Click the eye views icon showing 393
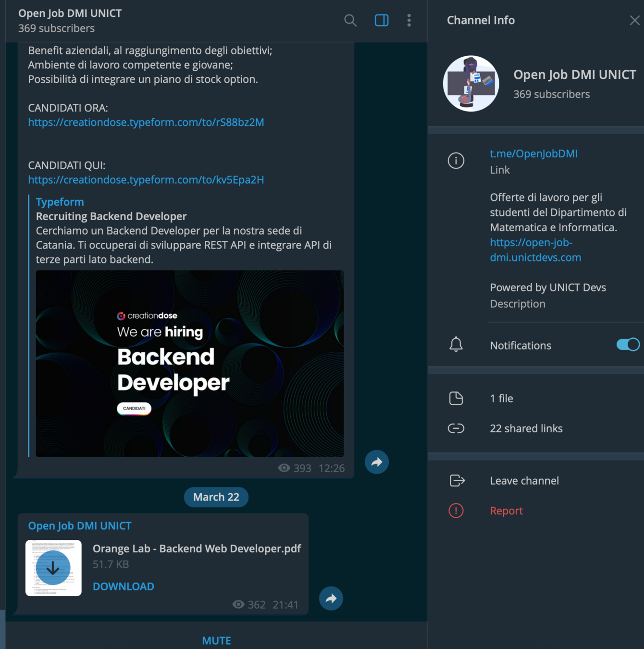The height and width of the screenshot is (649, 644). click(x=284, y=468)
